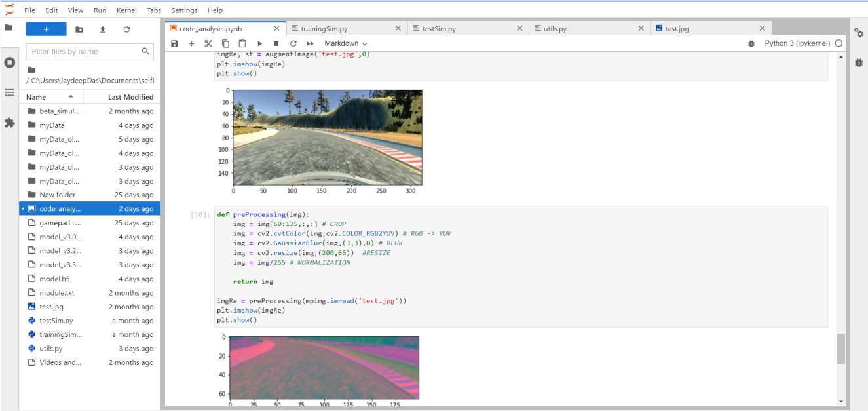Interrupt the kernel with the stop icon
Viewport: 868px width, 411px height.
pyautogui.click(x=276, y=43)
